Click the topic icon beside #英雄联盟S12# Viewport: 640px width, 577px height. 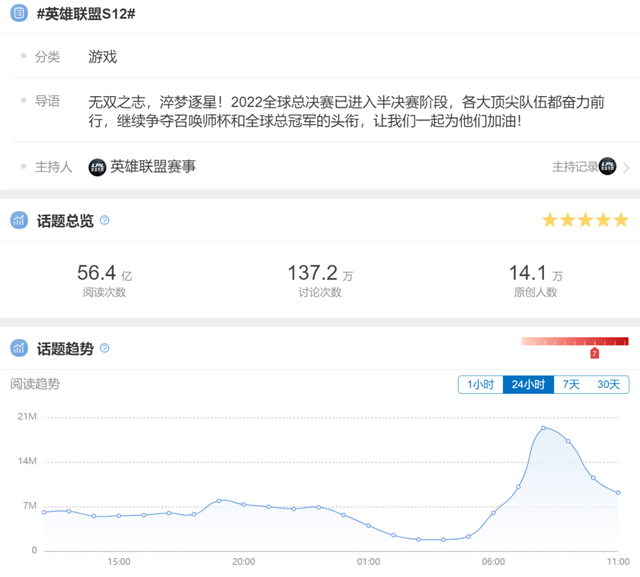19,13
